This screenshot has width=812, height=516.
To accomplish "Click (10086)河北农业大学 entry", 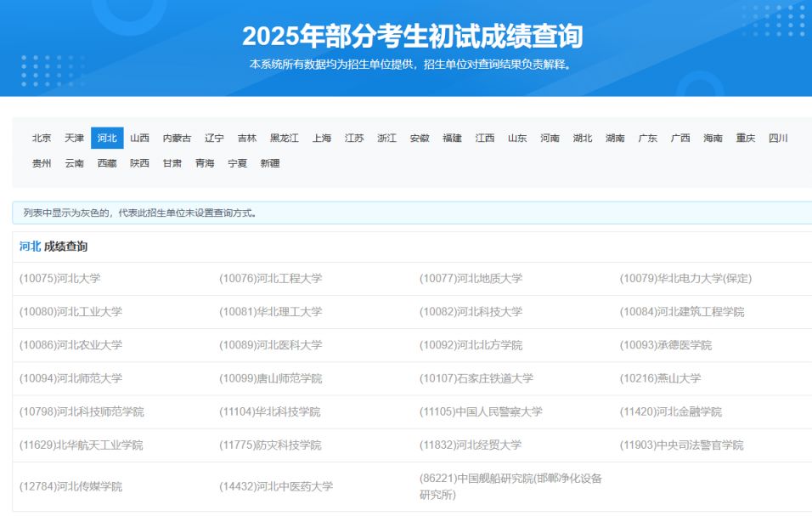I will [71, 345].
